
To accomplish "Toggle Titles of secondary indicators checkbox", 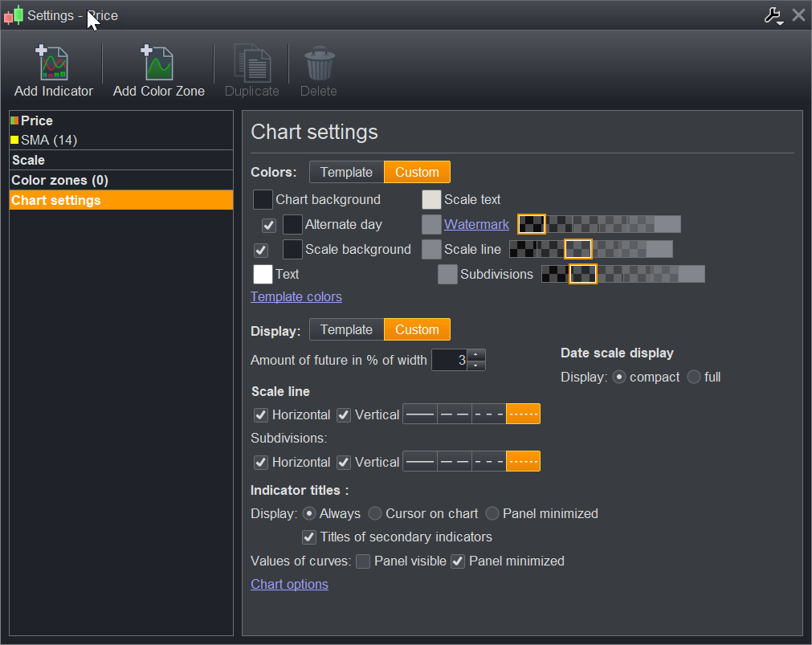I will click(309, 537).
